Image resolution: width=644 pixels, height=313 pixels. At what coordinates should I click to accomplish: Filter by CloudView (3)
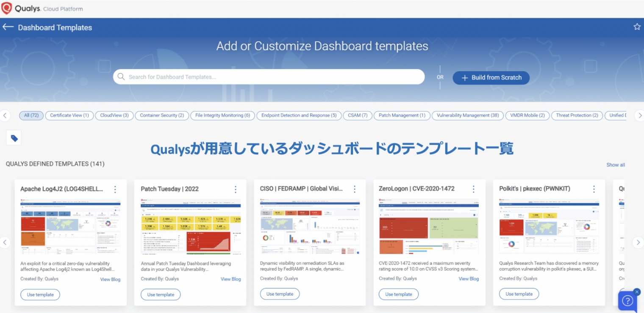coord(114,115)
